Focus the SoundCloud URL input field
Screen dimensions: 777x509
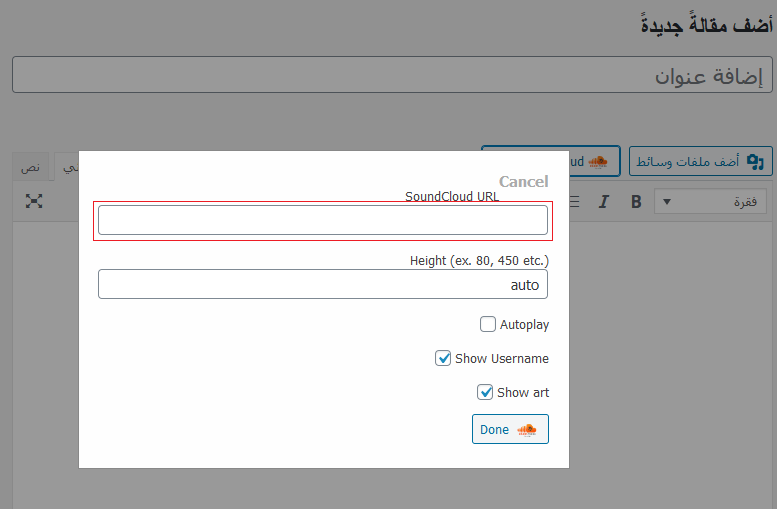click(322, 220)
